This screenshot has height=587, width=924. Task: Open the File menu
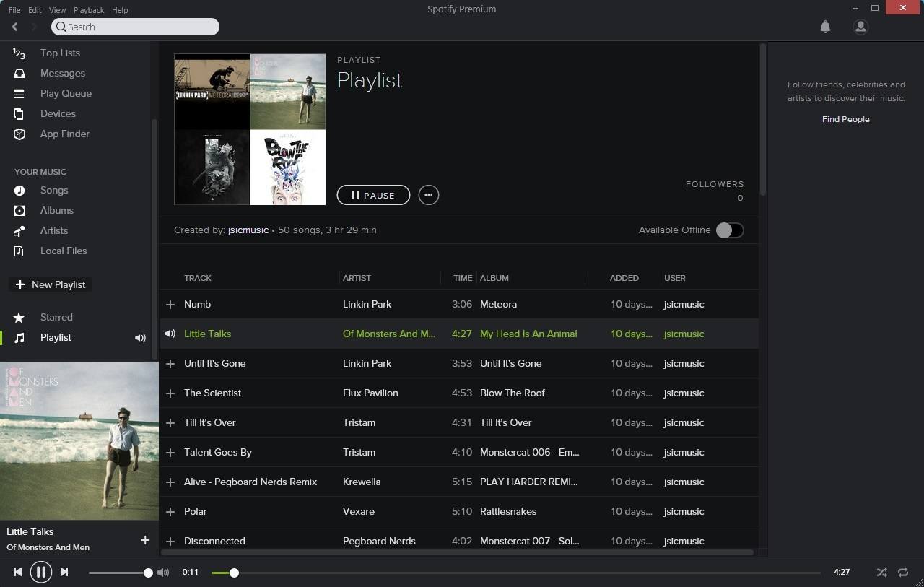(14, 10)
